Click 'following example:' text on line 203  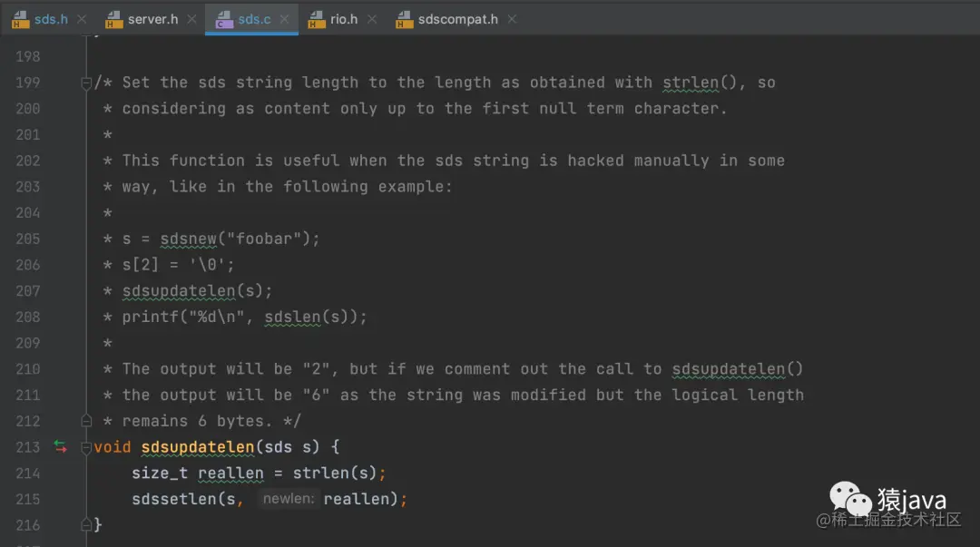(x=367, y=186)
